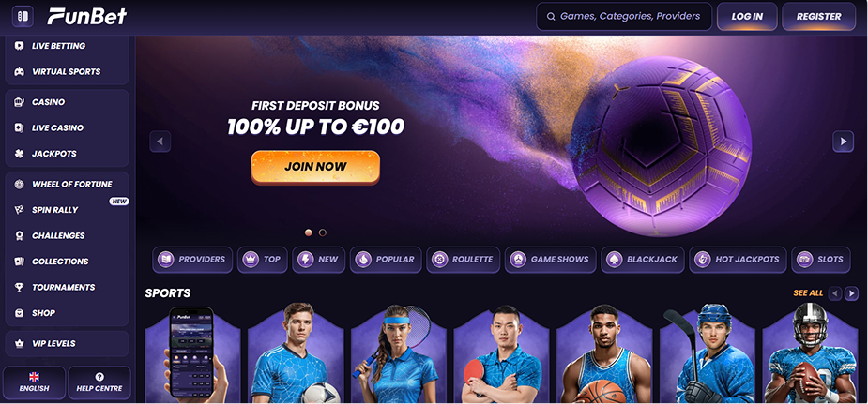Screen dimensions: 868x404
Task: Advance banner with right arrow
Action: click(x=843, y=142)
